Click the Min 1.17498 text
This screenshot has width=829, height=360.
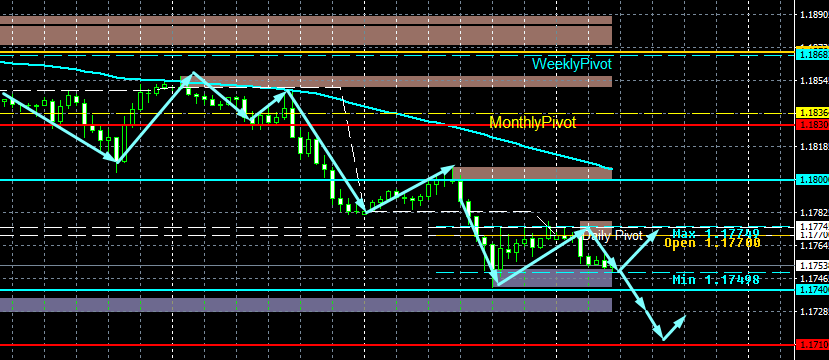[716, 280]
